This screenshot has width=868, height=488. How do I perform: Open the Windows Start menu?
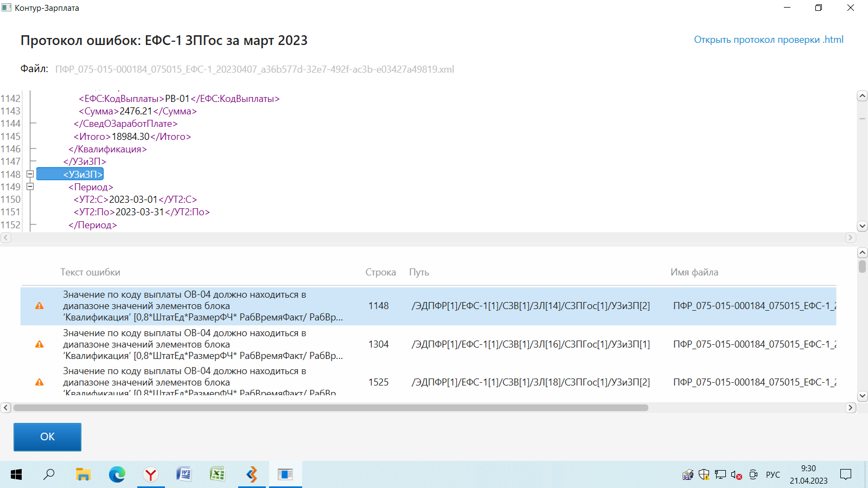16,474
